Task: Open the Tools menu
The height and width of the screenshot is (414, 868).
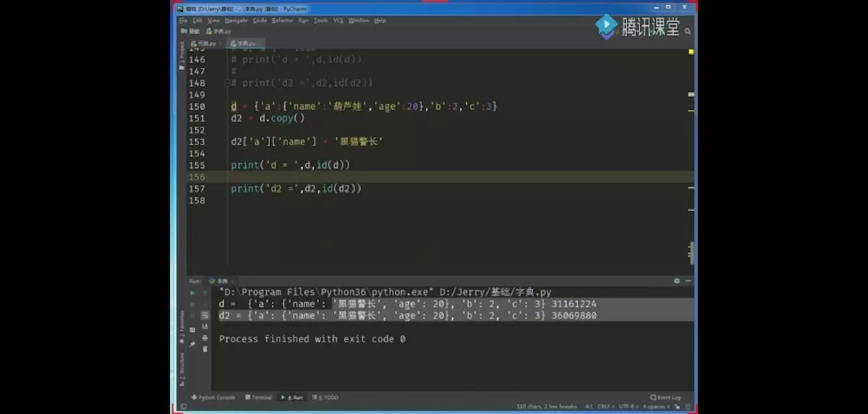Action: (320, 20)
